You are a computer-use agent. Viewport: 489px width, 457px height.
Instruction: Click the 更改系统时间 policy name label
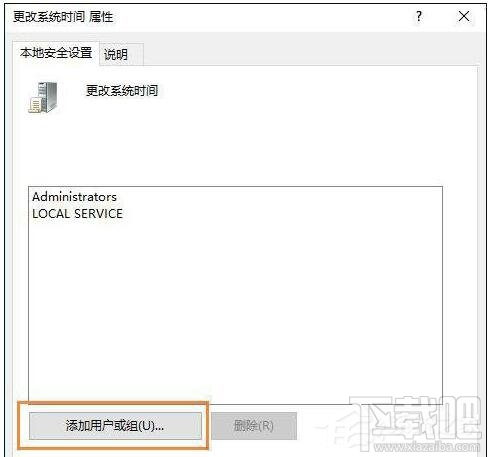tap(122, 90)
